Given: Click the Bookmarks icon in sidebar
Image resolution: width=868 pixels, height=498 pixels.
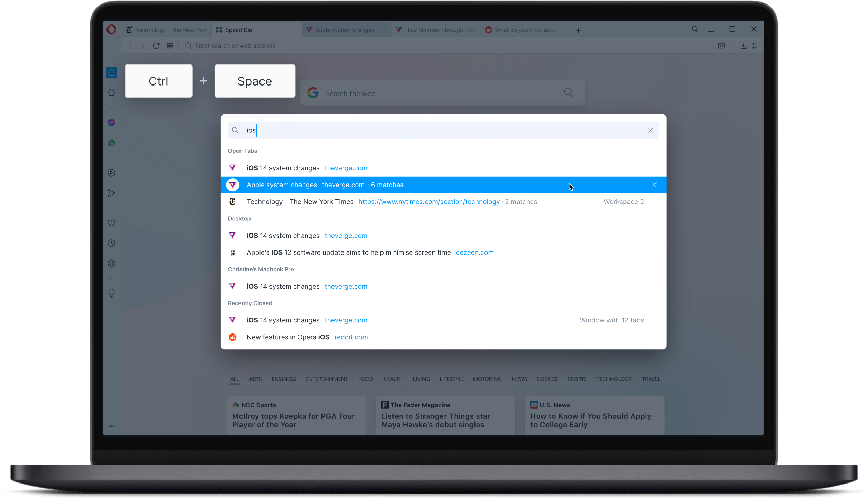Looking at the screenshot, I should pos(112,92).
